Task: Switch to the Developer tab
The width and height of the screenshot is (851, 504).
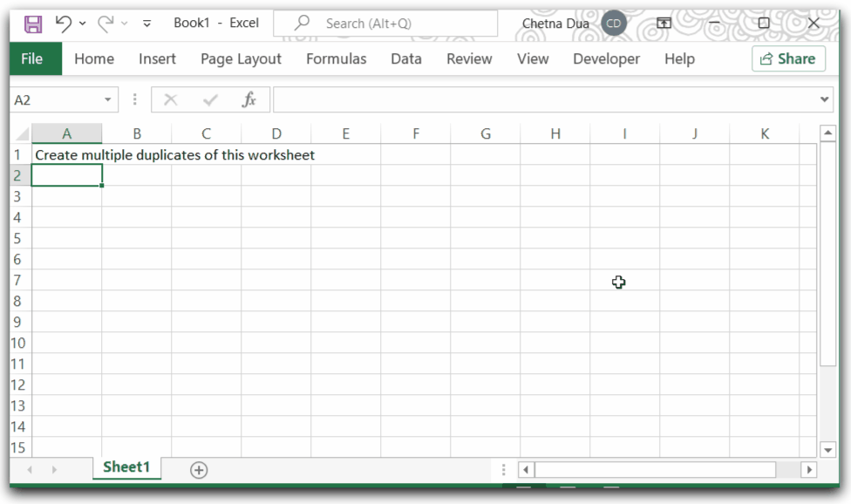Action: pyautogui.click(x=606, y=58)
